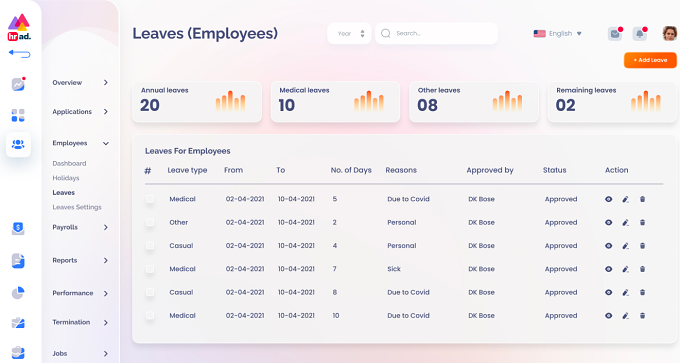
Task: Open the user profile avatar
Action: click(670, 33)
